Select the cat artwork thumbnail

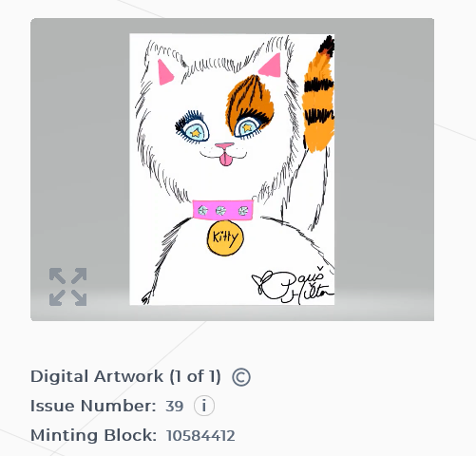(x=232, y=169)
